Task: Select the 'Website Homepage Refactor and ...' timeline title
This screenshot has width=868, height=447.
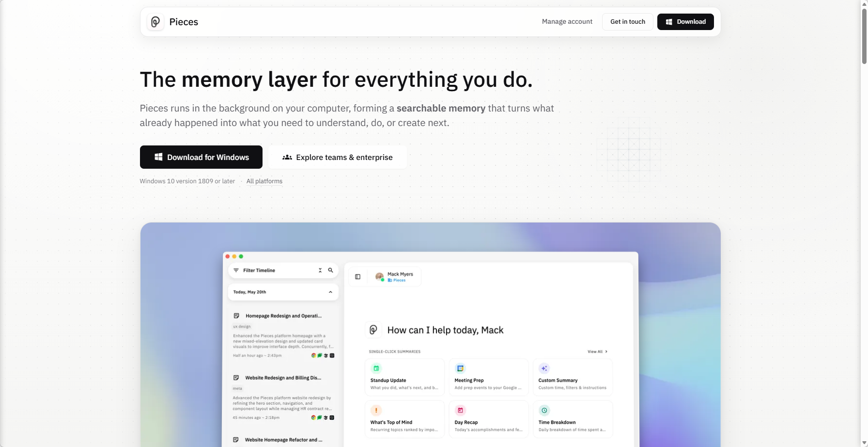Action: pyautogui.click(x=283, y=440)
